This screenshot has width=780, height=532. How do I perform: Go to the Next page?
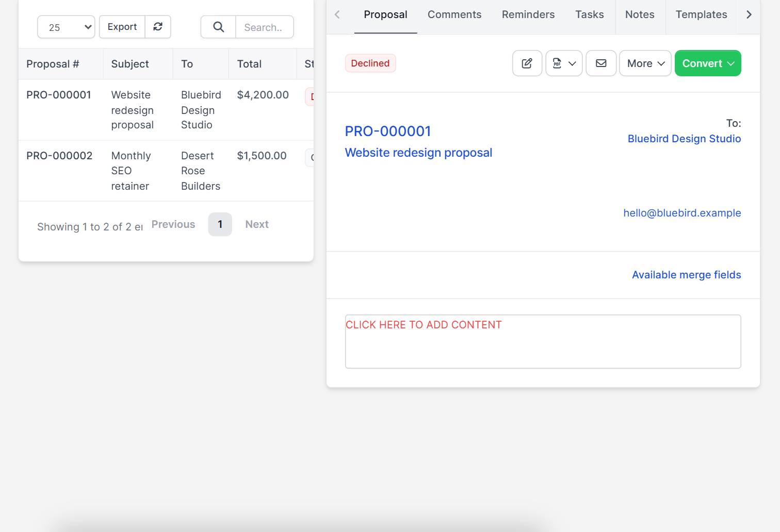[257, 224]
